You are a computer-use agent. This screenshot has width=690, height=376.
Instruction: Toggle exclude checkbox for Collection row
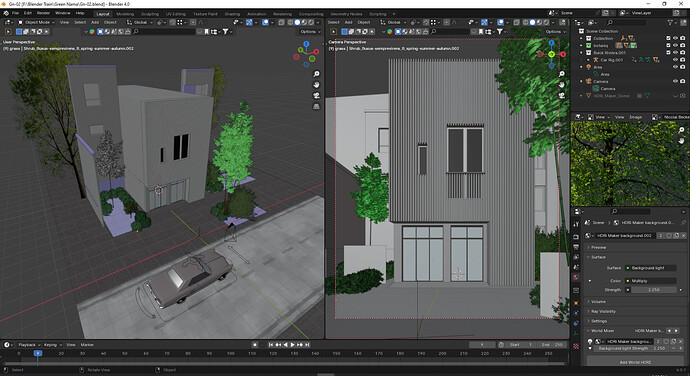point(668,38)
